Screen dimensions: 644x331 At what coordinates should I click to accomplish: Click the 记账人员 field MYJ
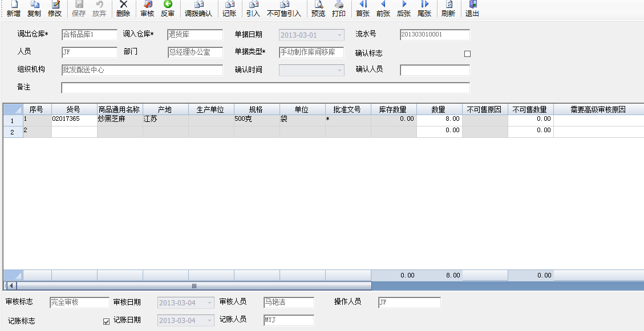pyautogui.click(x=289, y=320)
